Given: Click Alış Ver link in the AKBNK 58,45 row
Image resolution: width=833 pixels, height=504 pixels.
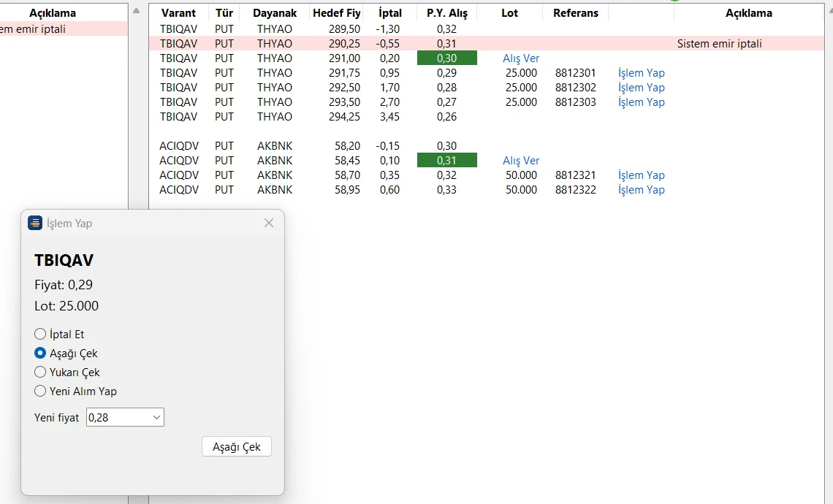Looking at the screenshot, I should (x=520, y=161).
